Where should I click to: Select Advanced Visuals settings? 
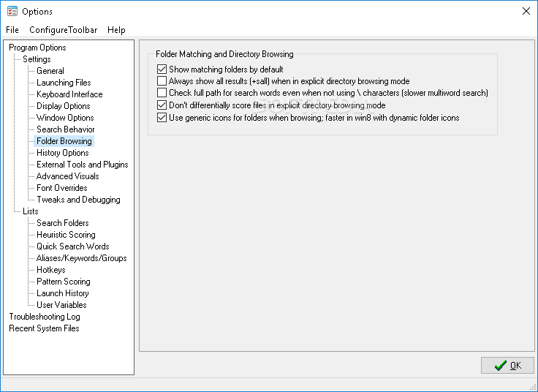click(x=67, y=176)
